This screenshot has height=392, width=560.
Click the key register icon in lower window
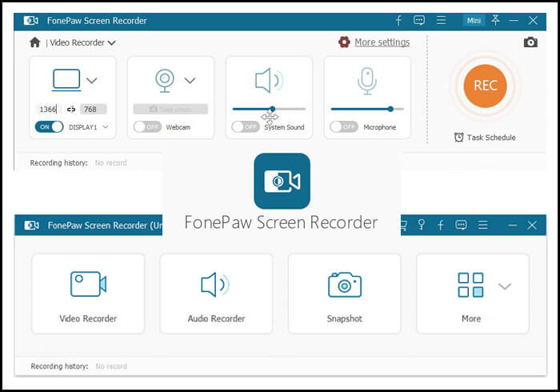click(422, 225)
